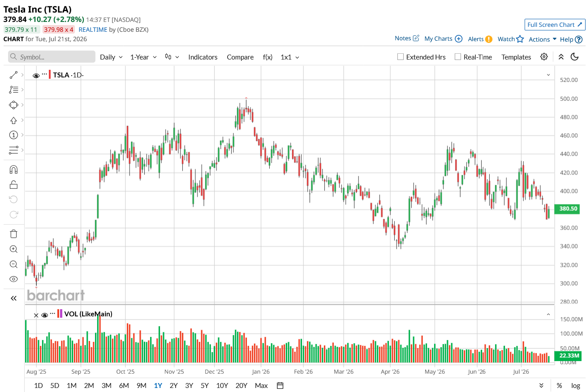Add chart via My Charts plus

tap(458, 39)
